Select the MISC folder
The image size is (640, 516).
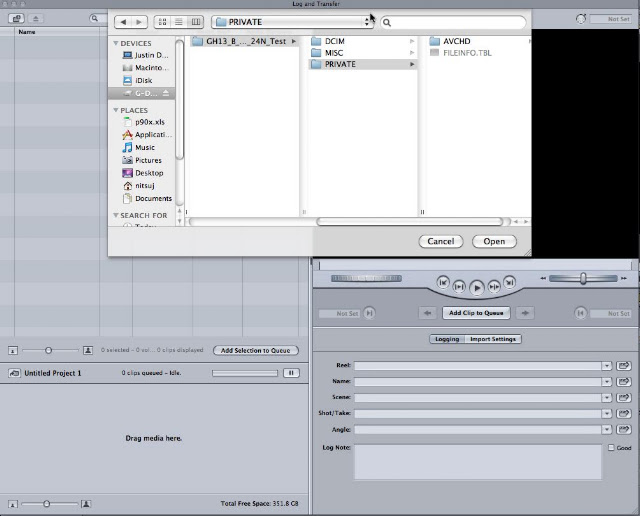[362, 53]
